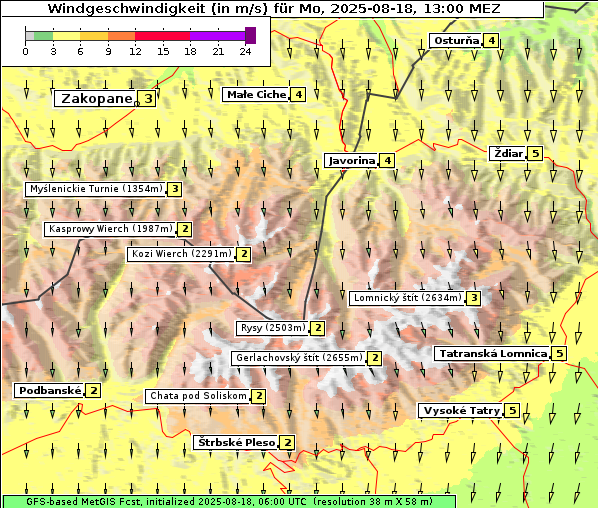598x508 pixels.
Task: Click the green GFS-based MetGIS forecast footer bar
Action: [229, 502]
